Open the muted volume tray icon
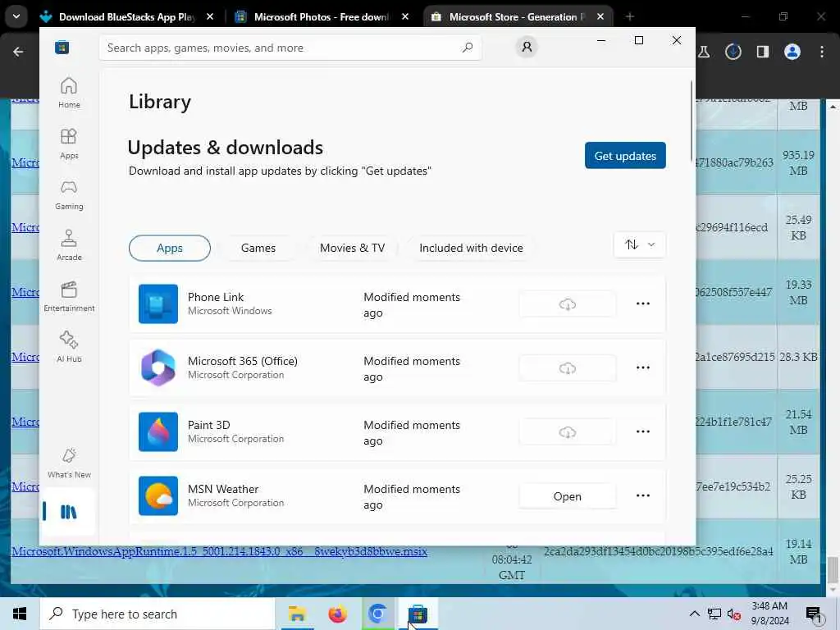 (x=733, y=614)
